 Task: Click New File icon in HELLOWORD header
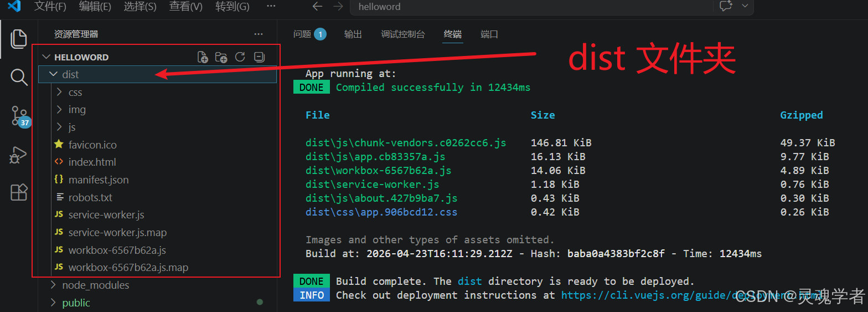tap(203, 57)
